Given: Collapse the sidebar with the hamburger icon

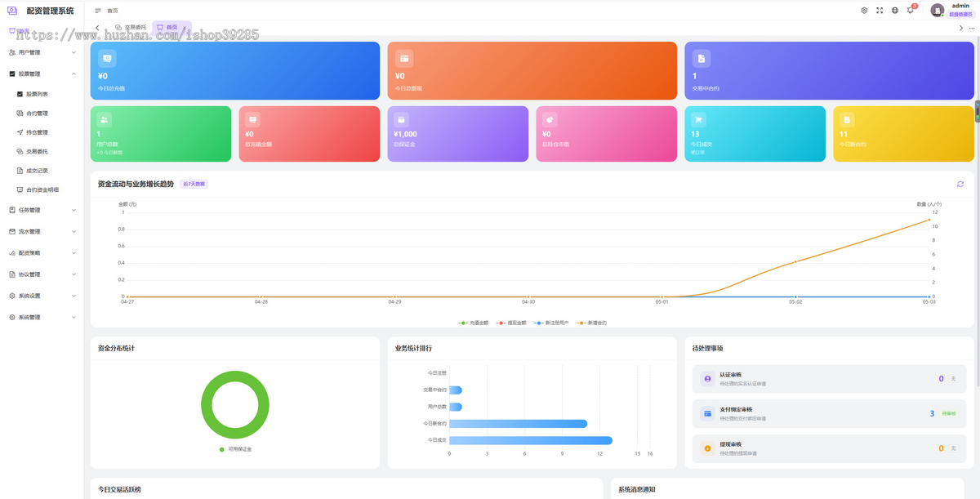Looking at the screenshot, I should [98, 11].
